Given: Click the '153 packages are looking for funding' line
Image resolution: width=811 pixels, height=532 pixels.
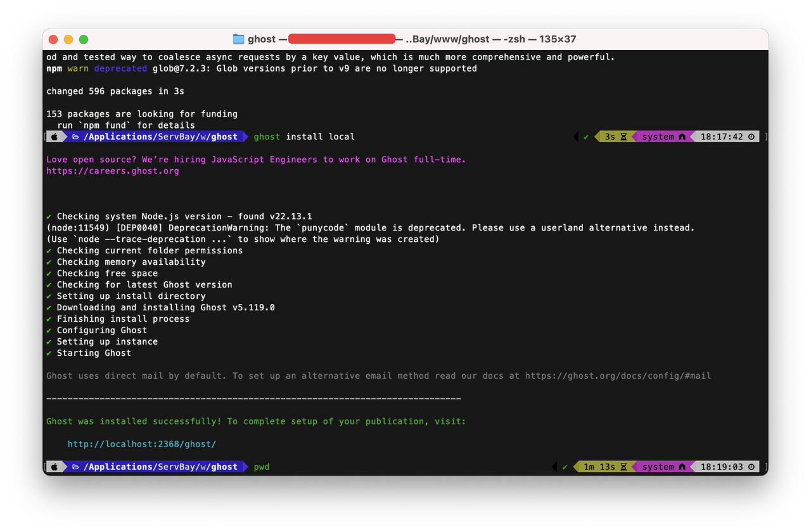Looking at the screenshot, I should (142, 114).
